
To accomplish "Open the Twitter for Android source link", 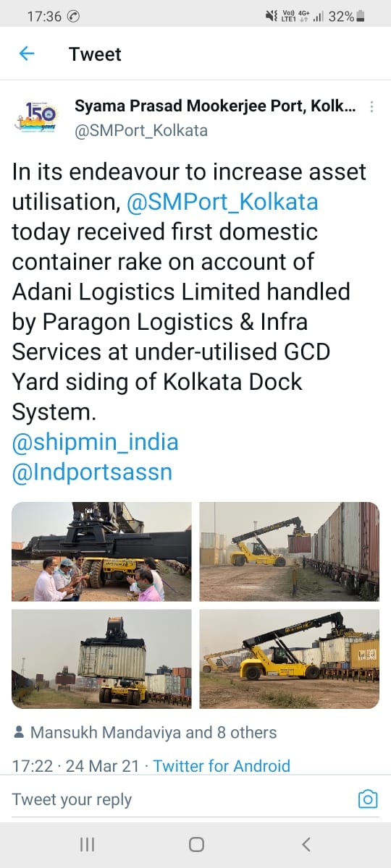I will point(222,765).
